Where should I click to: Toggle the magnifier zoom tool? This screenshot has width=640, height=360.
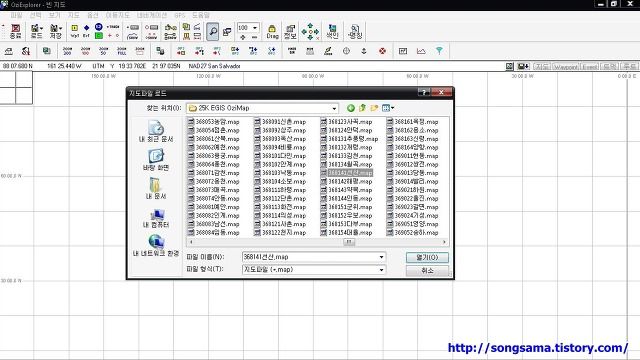212,31
